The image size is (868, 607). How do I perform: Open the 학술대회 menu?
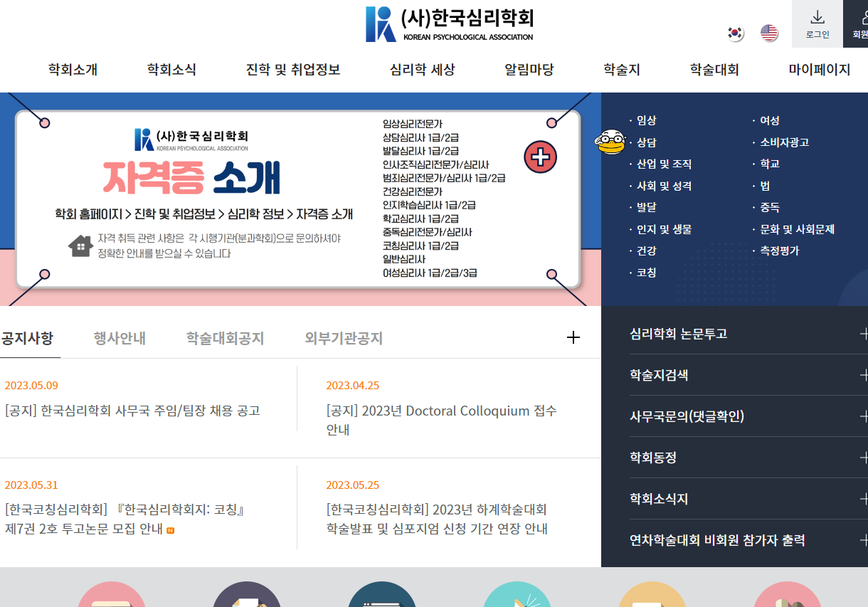pos(714,70)
